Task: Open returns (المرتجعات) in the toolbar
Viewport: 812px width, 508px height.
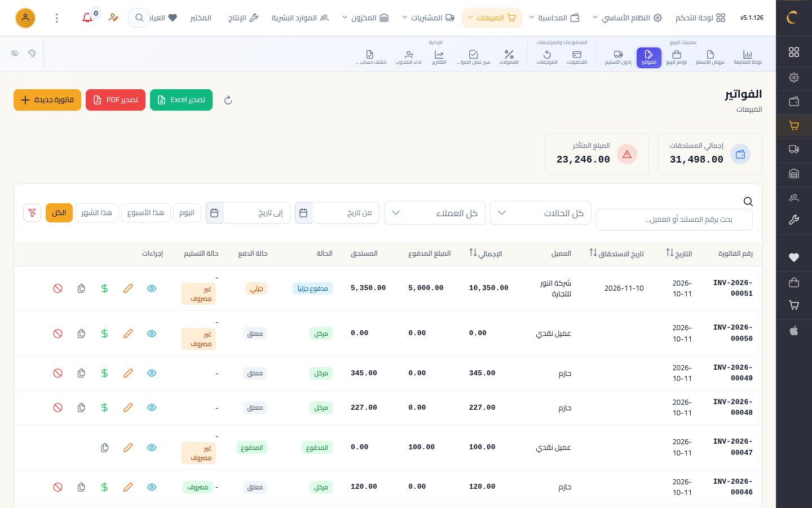Action: (x=547, y=58)
